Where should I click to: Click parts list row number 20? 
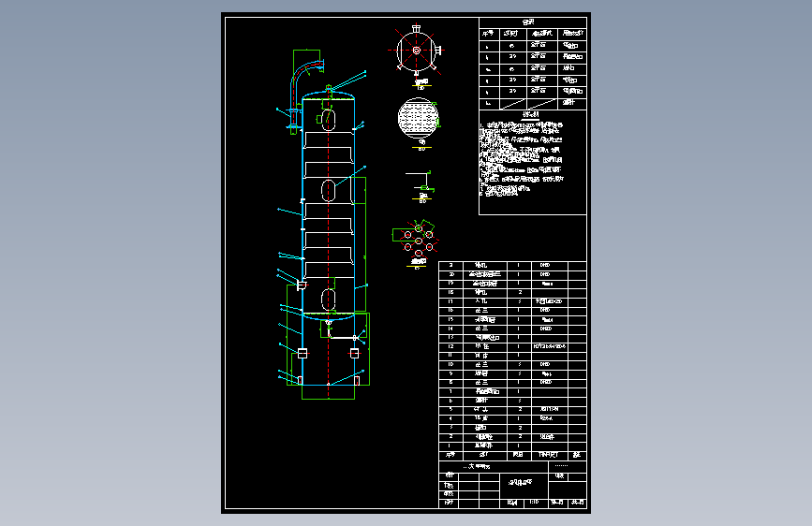(512, 274)
